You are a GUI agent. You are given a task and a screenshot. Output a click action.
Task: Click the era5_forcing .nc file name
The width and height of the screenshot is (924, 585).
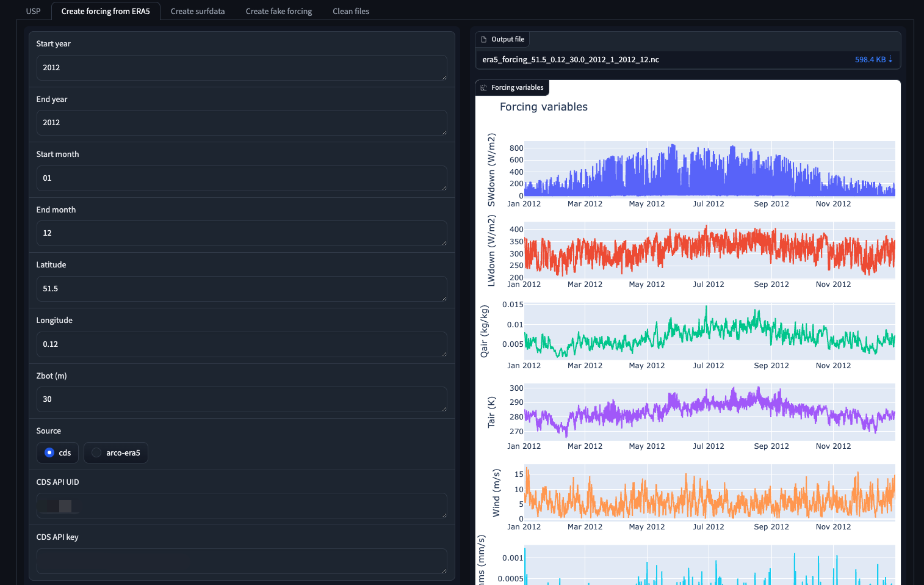coord(571,60)
